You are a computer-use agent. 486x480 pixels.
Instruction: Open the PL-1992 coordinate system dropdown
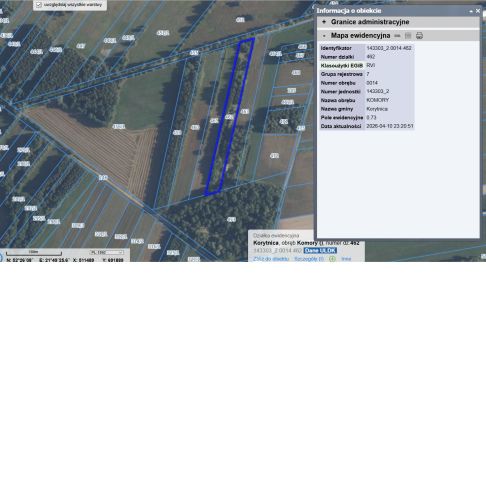(107, 252)
